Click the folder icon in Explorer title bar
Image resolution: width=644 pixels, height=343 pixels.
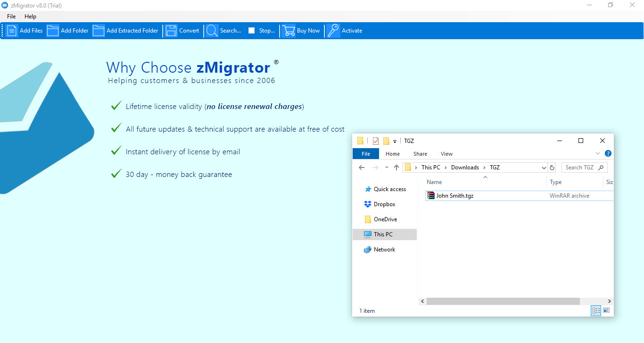[x=361, y=141]
